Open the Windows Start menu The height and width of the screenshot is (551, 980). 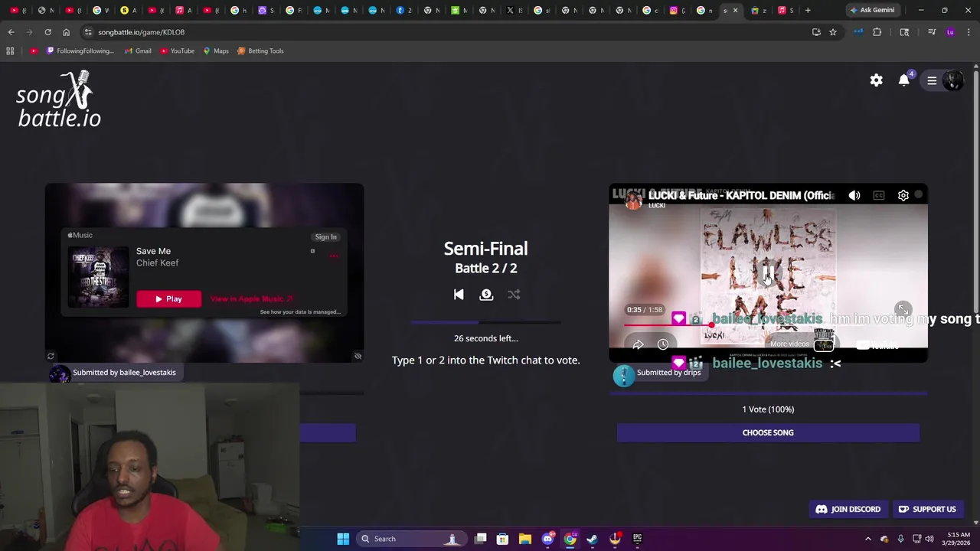coord(343,539)
